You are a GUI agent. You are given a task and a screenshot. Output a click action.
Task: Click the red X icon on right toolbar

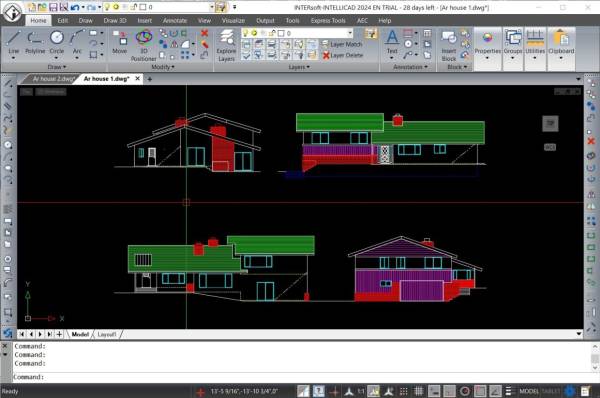click(x=591, y=141)
